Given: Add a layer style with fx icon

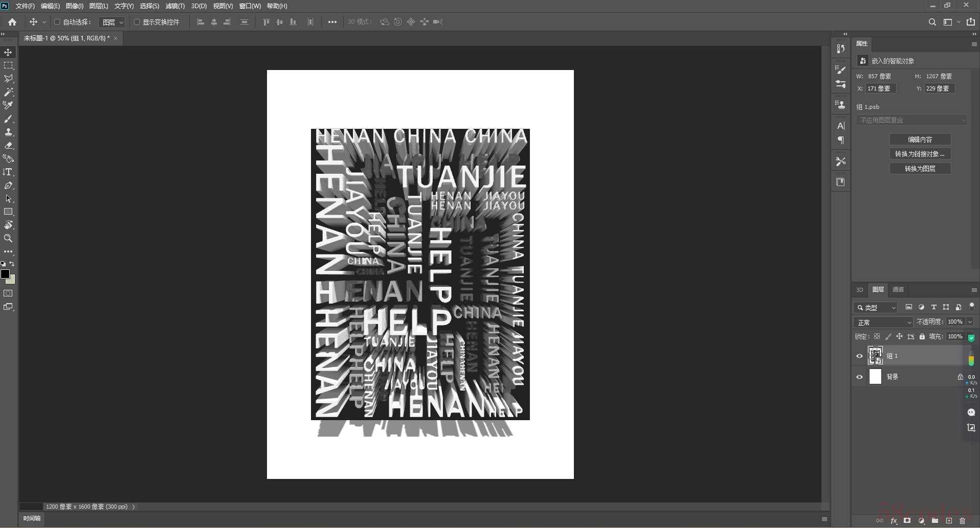Looking at the screenshot, I should [x=894, y=521].
